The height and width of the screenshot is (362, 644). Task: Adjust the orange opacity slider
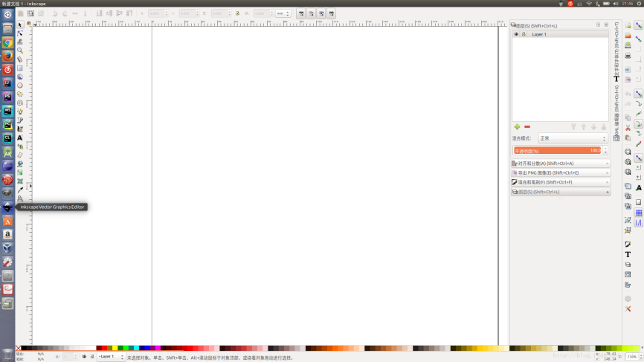557,151
